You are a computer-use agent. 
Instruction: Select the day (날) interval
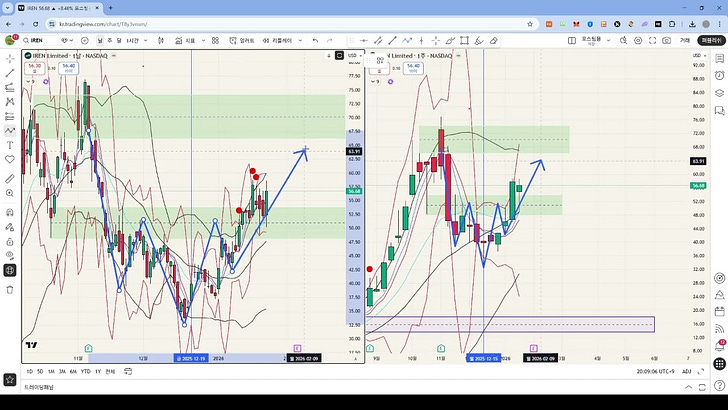100,40
